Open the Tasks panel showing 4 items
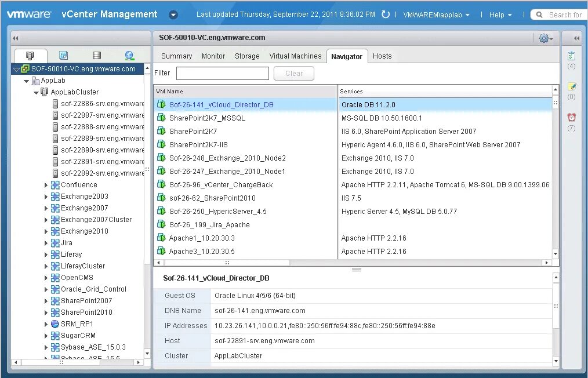This screenshot has height=378, width=588. click(x=571, y=57)
